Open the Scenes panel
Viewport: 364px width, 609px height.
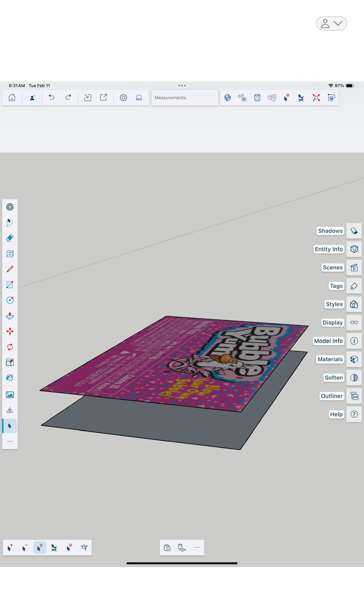[354, 267]
